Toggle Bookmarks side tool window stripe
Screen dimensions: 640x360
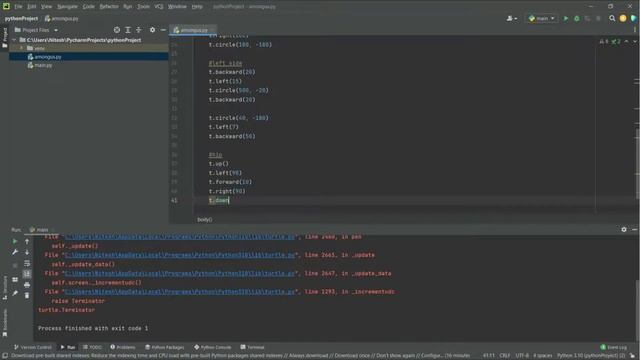click(x=4, y=322)
